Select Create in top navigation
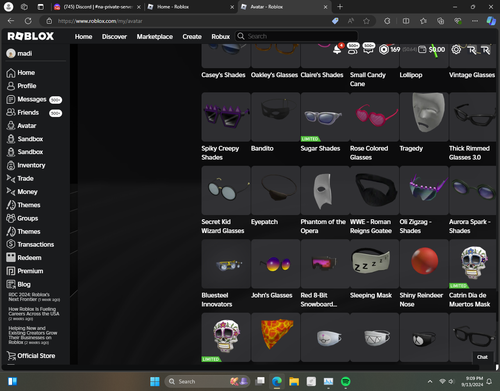The height and width of the screenshot is (391, 500). [192, 37]
